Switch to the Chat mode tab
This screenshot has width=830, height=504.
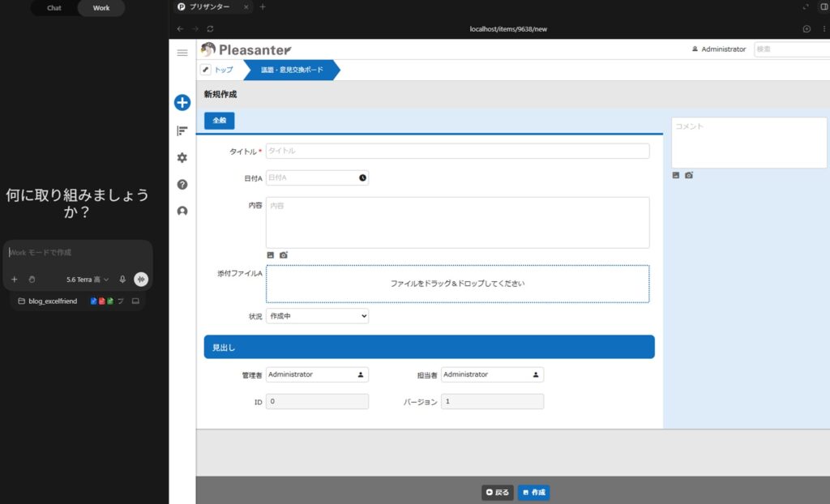click(x=54, y=7)
